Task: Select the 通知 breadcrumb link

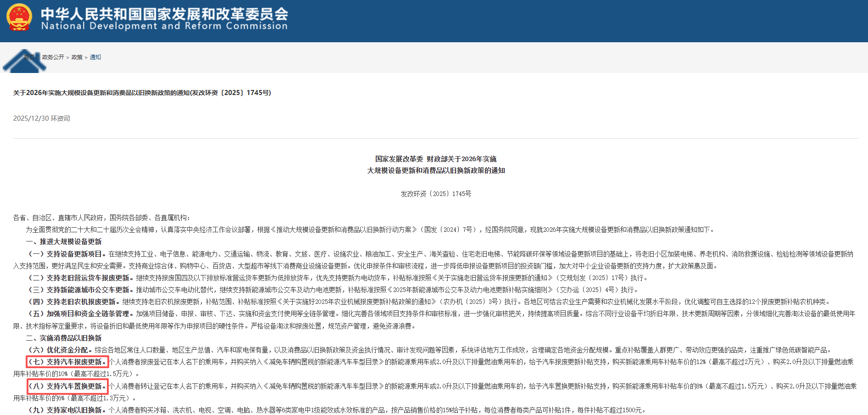Action: (x=95, y=57)
